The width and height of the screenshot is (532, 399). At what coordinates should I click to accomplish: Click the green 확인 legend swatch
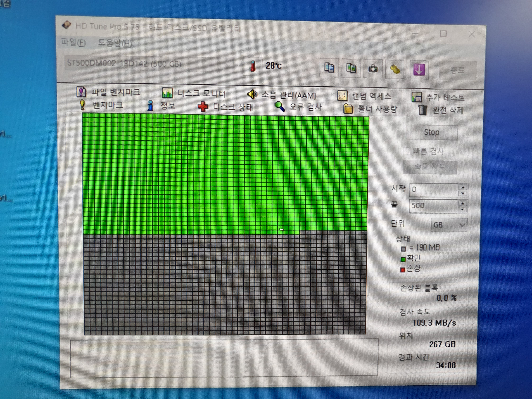pos(403,259)
